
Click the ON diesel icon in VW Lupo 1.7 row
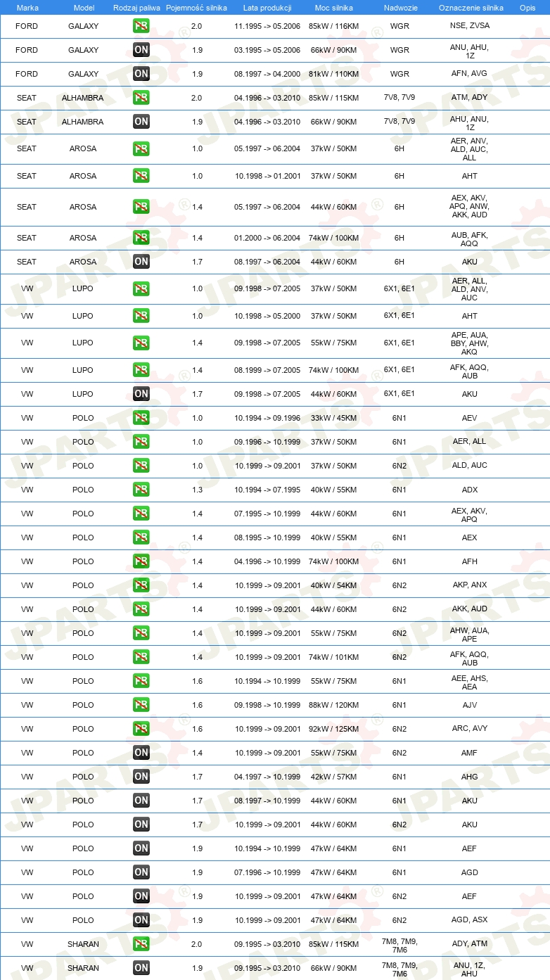141,394
